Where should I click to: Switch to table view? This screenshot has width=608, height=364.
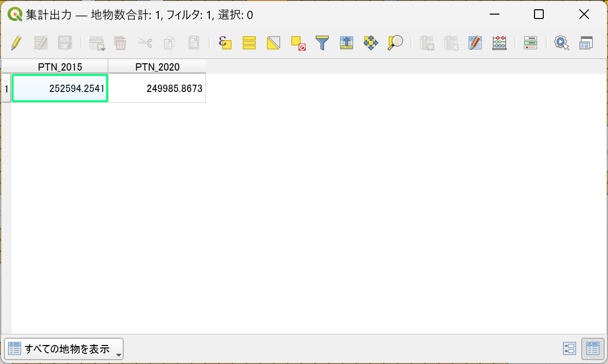[x=592, y=348]
